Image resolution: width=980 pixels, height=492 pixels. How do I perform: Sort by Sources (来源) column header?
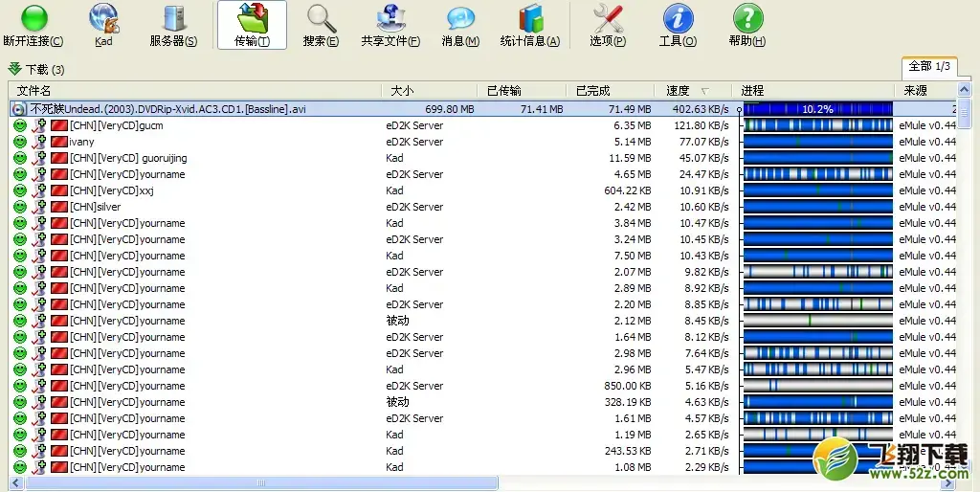click(x=925, y=91)
